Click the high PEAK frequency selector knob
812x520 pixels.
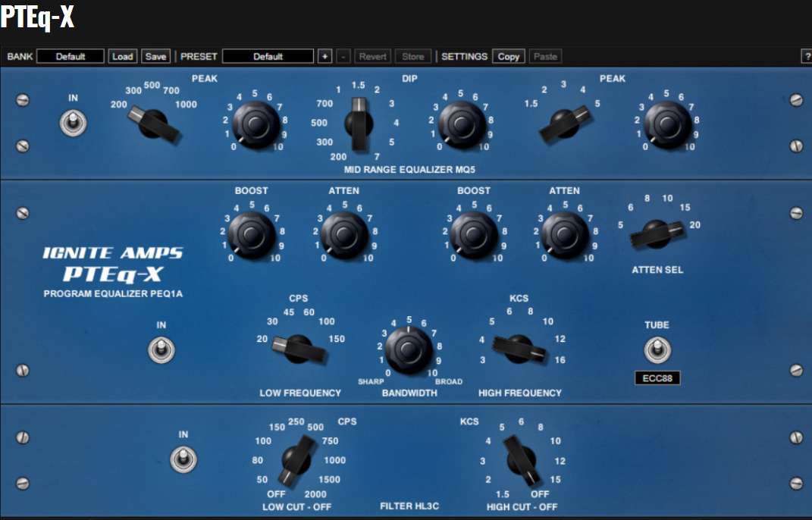pos(565,124)
